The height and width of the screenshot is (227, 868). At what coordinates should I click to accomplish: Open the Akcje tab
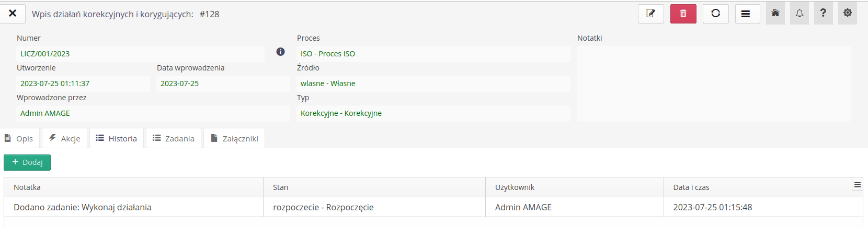pos(64,138)
